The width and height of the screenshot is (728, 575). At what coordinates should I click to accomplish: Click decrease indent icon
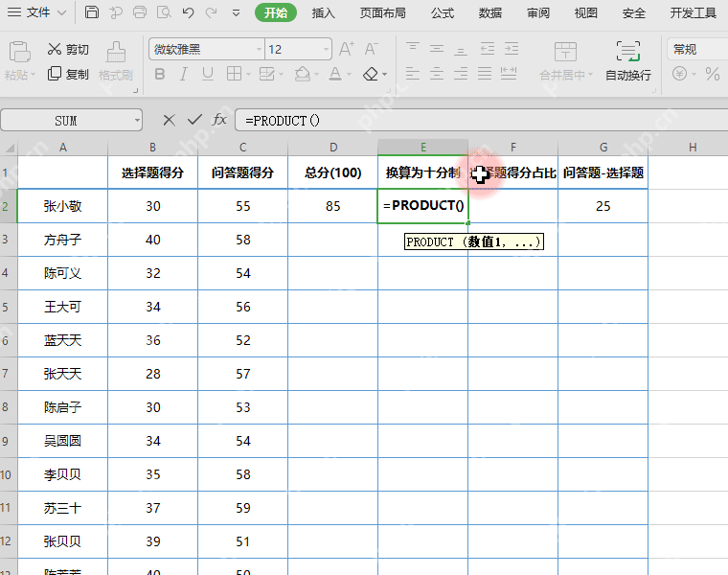pos(488,48)
